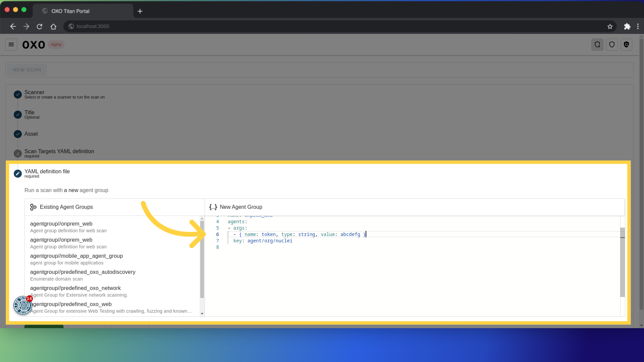This screenshot has height=362, width=644.
Task: Select the New Agent Group header
Action: pyautogui.click(x=415, y=207)
